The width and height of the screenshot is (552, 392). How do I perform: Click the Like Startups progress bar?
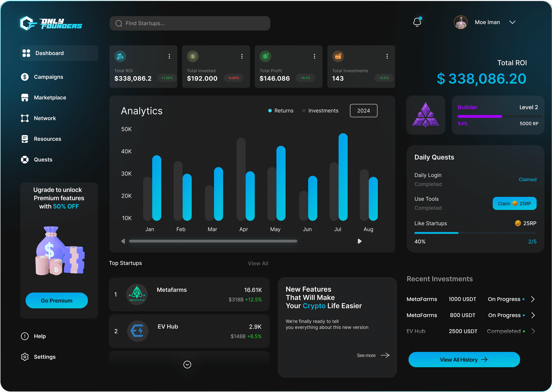[x=475, y=233]
